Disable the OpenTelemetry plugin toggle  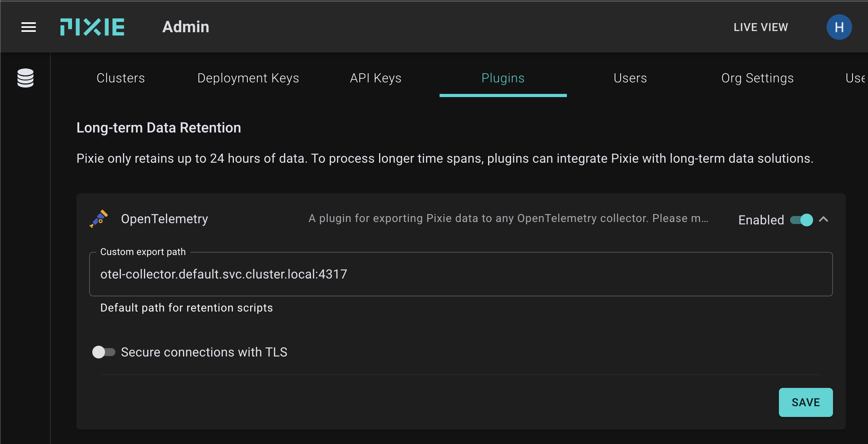(x=802, y=220)
